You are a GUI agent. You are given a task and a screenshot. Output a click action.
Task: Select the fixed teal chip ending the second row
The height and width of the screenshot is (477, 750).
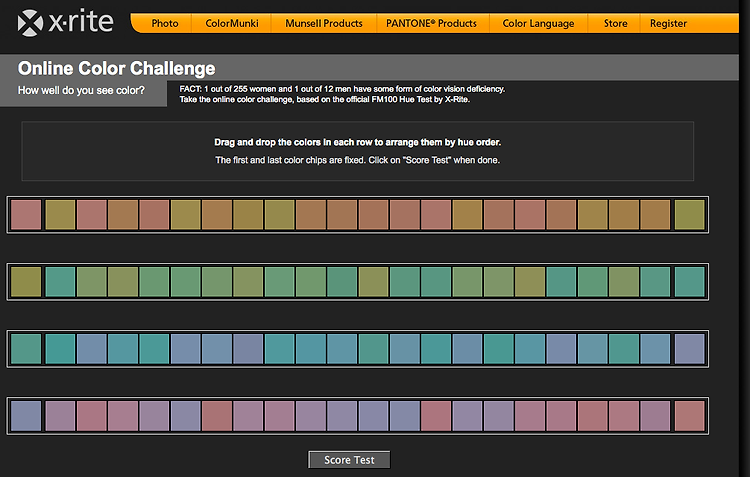[x=690, y=282]
